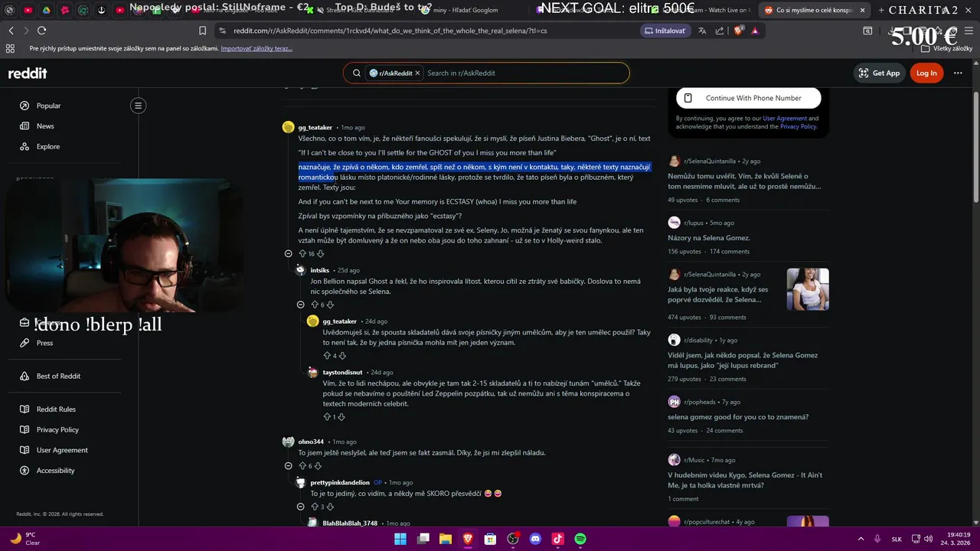Downvote intsiks' comment

(x=330, y=305)
